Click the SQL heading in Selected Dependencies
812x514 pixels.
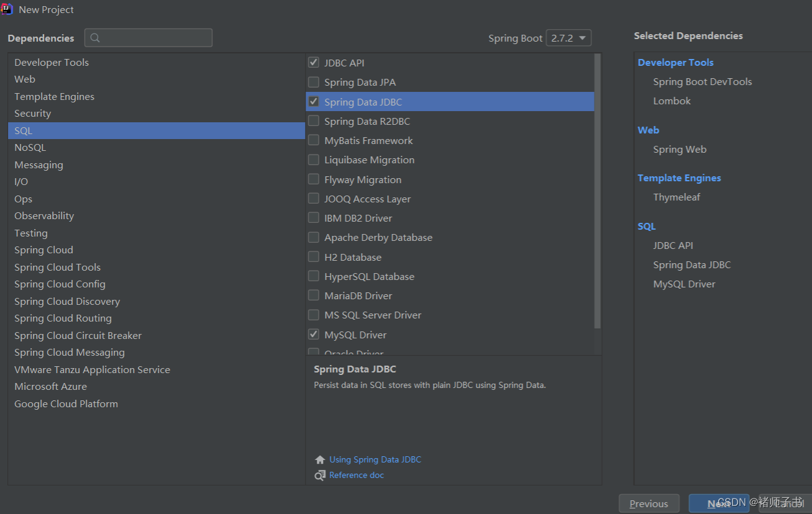coord(646,226)
